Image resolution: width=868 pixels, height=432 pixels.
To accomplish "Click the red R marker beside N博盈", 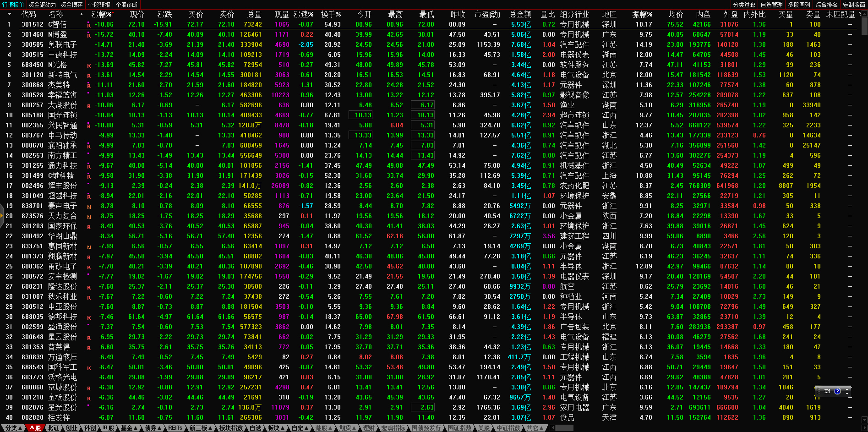I will (89, 35).
